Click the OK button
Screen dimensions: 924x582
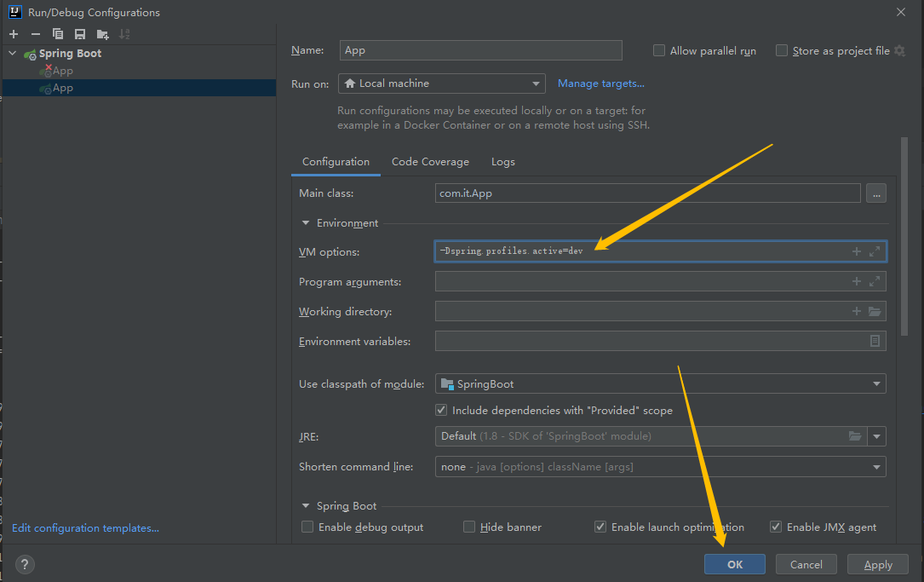735,564
